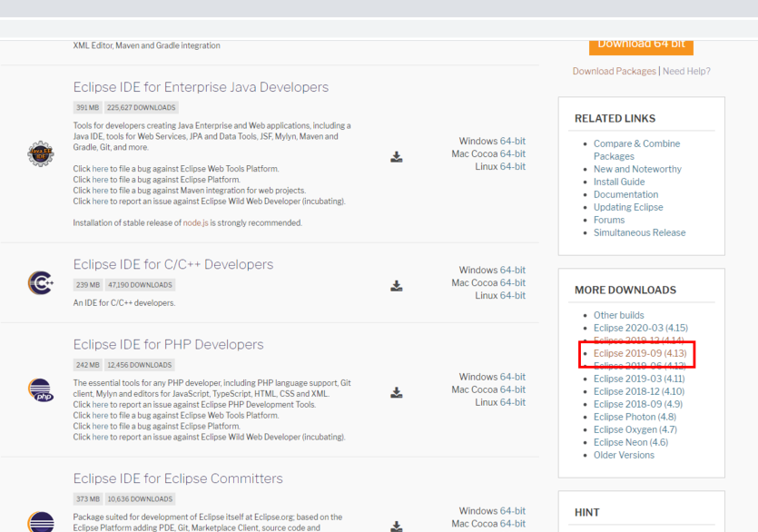Open the Updating Eclipse link
The height and width of the screenshot is (532, 758).
coord(628,207)
